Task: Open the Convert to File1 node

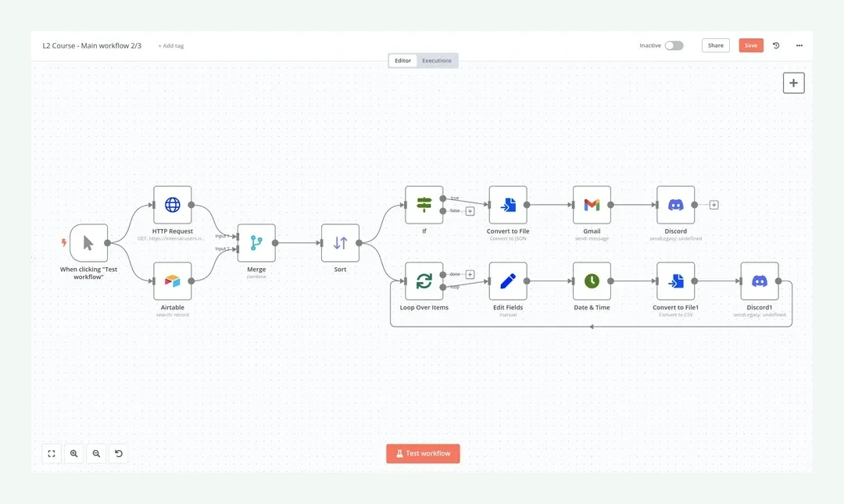Action: (x=675, y=281)
